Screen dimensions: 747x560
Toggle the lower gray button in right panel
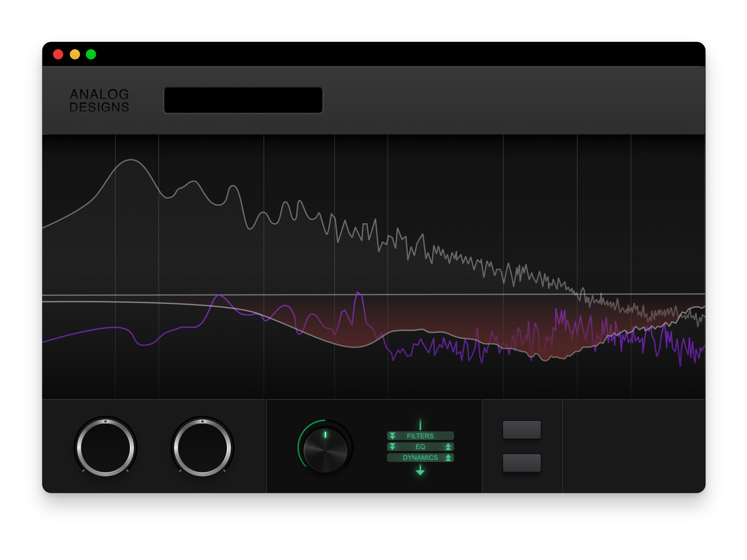(522, 463)
